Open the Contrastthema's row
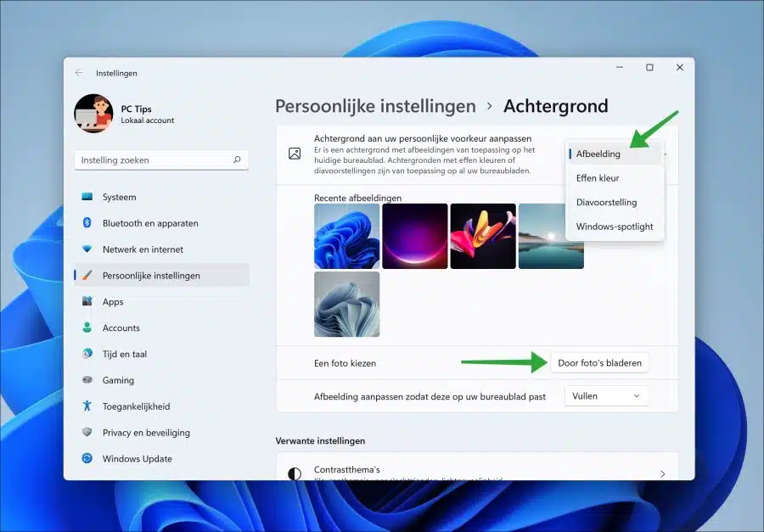This screenshot has height=532, width=764. coord(477,467)
